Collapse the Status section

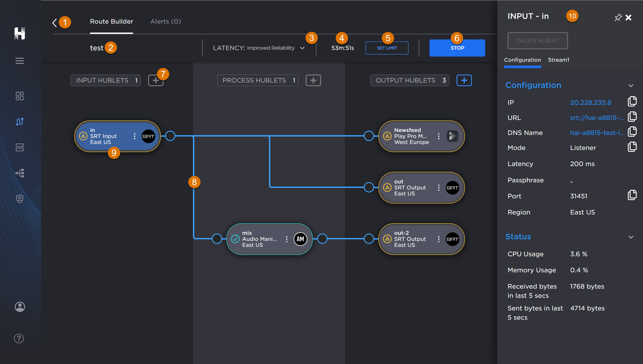tap(631, 237)
